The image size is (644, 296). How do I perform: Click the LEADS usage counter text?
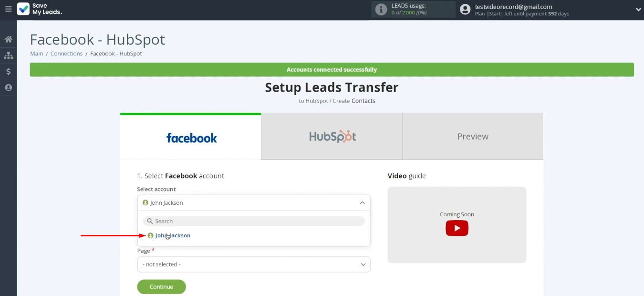point(409,13)
